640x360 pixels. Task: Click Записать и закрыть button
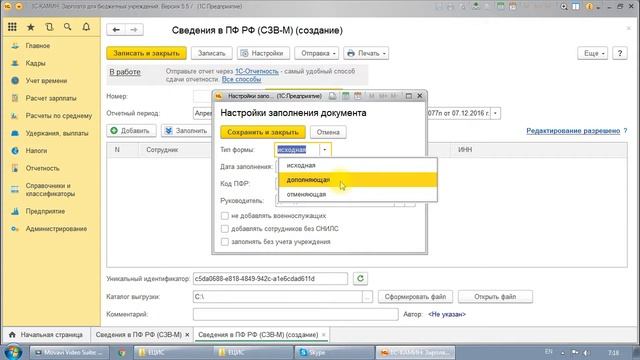(x=147, y=53)
